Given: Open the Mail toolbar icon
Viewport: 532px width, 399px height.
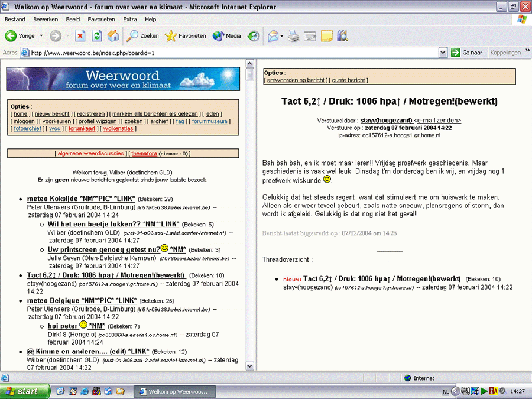Looking at the screenshot, I should point(273,36).
